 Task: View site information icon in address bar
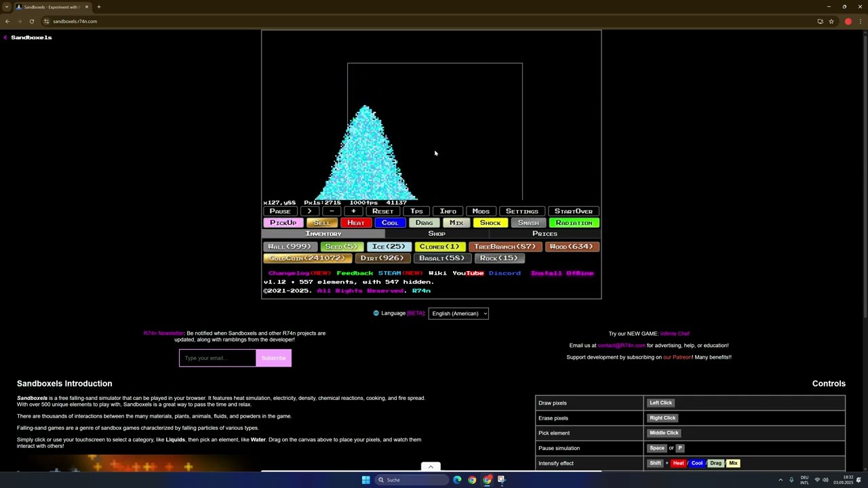pos(46,21)
